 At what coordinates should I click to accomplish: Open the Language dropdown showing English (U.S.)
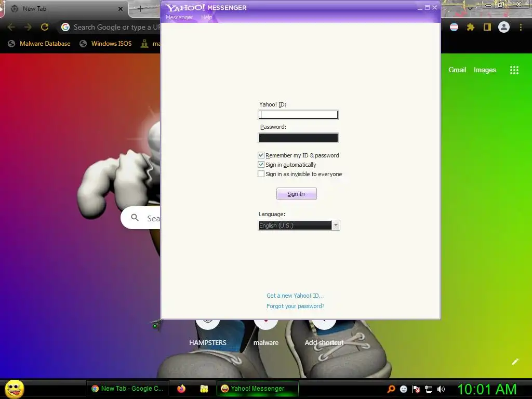point(299,225)
